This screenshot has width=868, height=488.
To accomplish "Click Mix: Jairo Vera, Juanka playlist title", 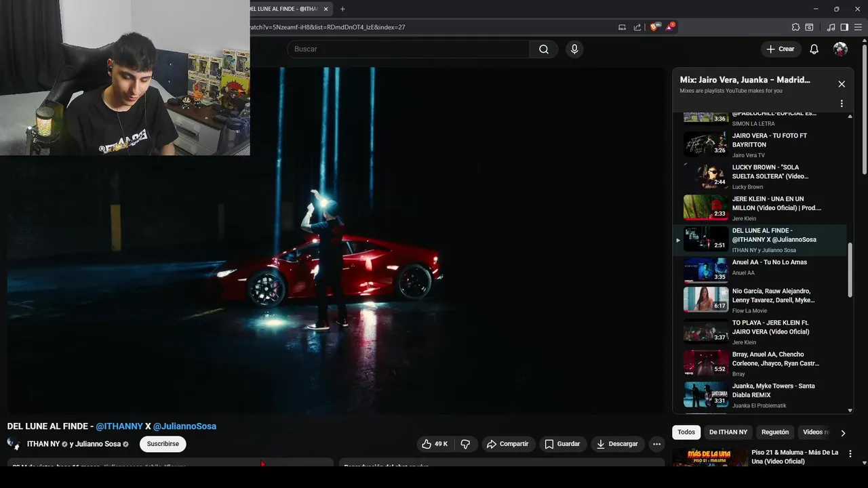I will tap(745, 80).
